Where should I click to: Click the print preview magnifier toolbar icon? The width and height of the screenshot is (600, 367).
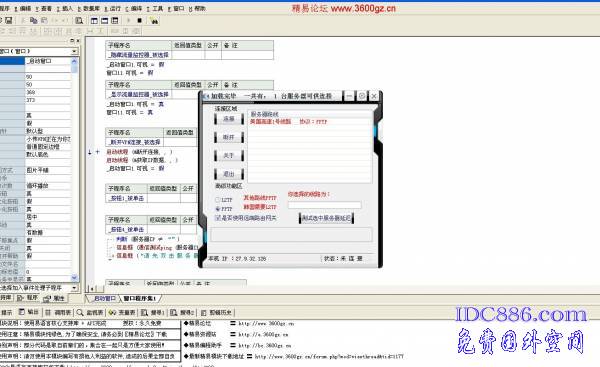(x=79, y=20)
